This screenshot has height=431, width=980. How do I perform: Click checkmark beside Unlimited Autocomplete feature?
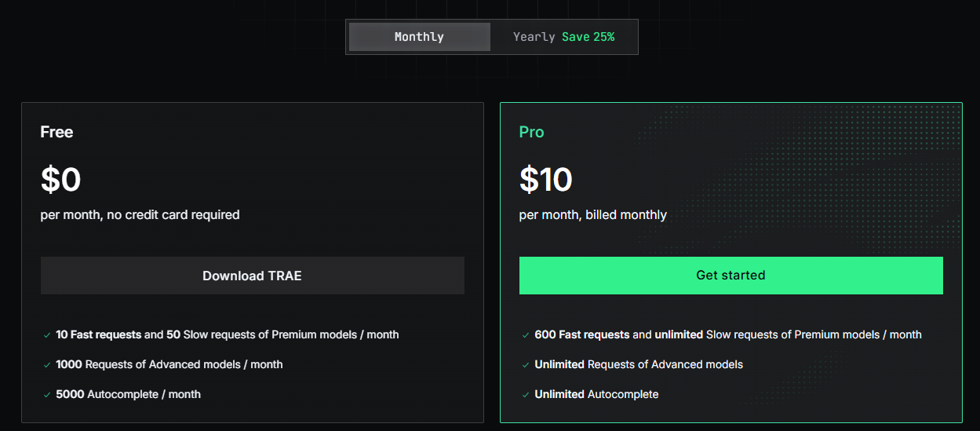526,395
